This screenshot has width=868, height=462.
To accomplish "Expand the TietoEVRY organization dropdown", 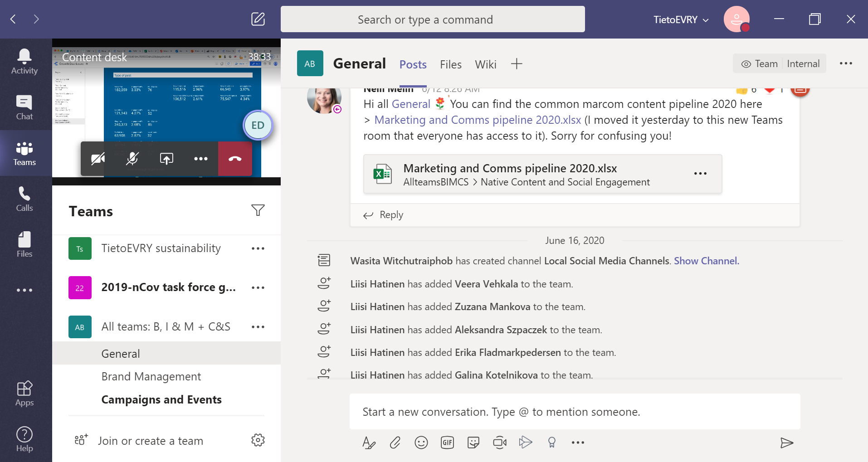I will click(x=680, y=19).
